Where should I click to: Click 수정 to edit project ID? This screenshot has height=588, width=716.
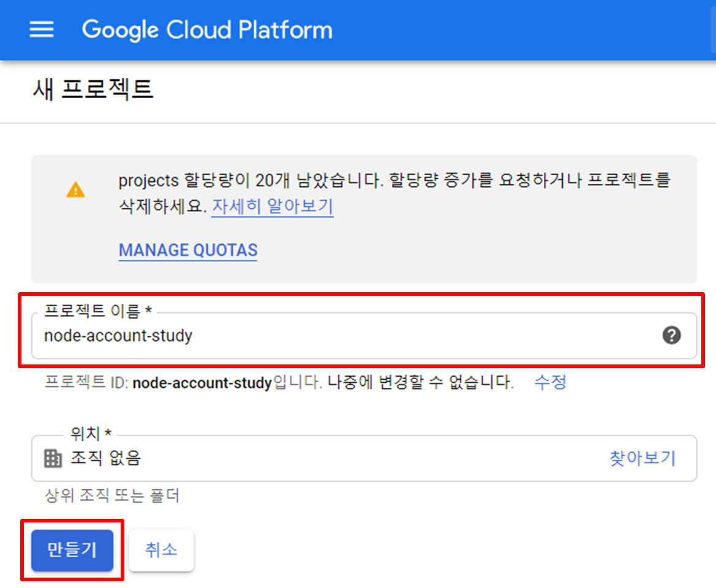point(550,382)
